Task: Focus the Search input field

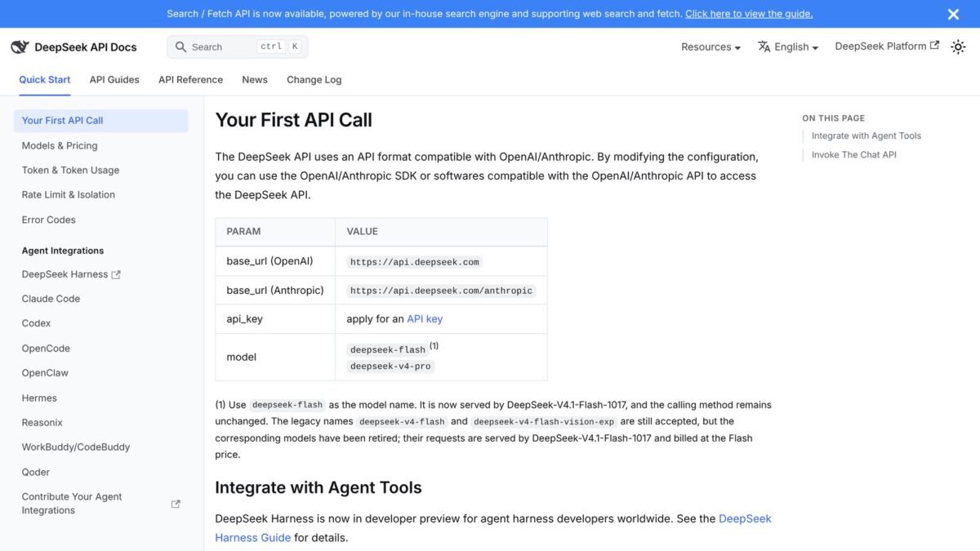Action: pyautogui.click(x=238, y=47)
